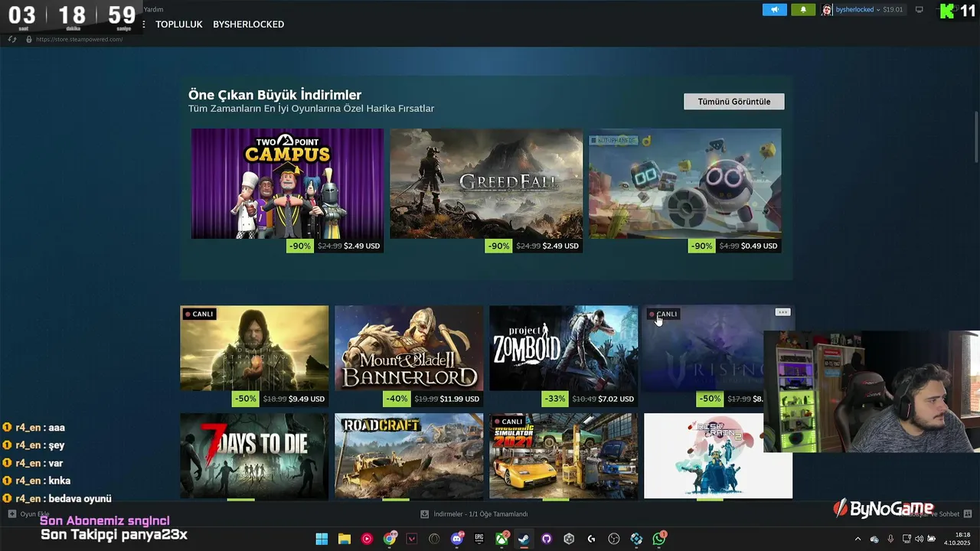Screen dimensions: 980x551
Task: Switch Steam to Big Picture mode
Action: 920,10
